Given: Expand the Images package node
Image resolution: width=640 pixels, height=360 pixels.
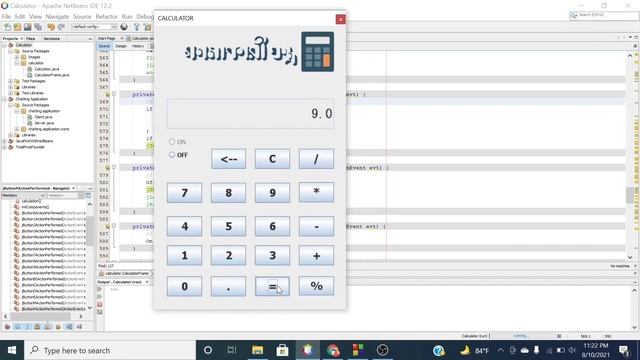Looking at the screenshot, I should click(x=17, y=57).
